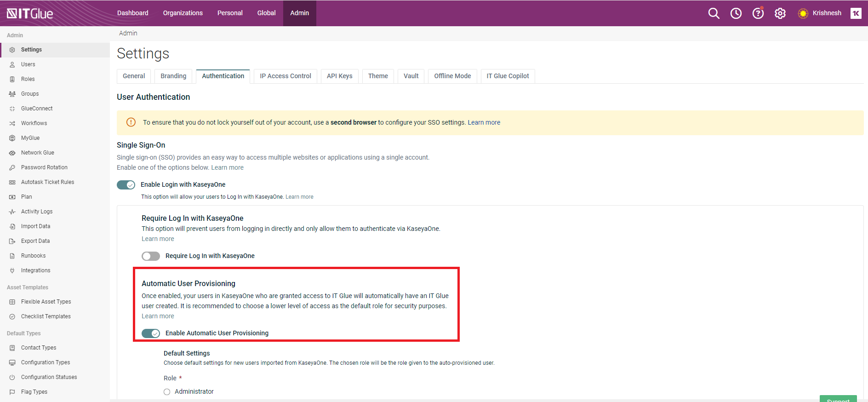
Task: Click the GlueConnect icon
Action: click(x=12, y=109)
